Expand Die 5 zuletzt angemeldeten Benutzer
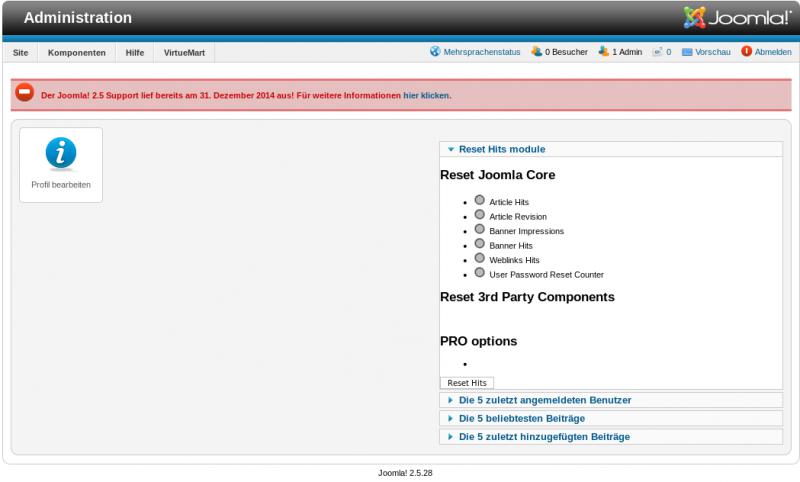Screen dimensions: 800x482 coord(544,400)
